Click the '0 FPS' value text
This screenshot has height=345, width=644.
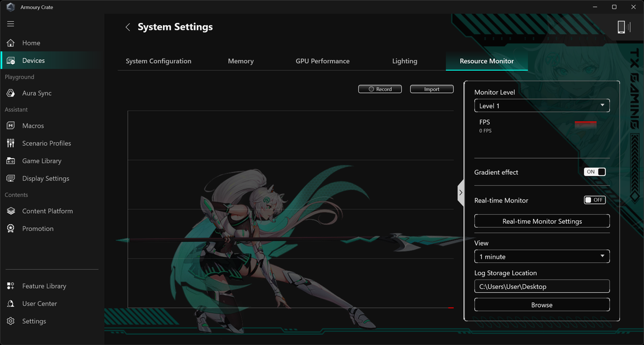pos(485,131)
